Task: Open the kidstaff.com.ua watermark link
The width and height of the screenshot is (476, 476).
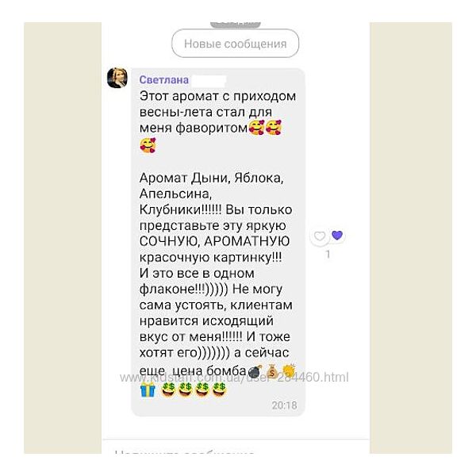Action: (x=234, y=378)
